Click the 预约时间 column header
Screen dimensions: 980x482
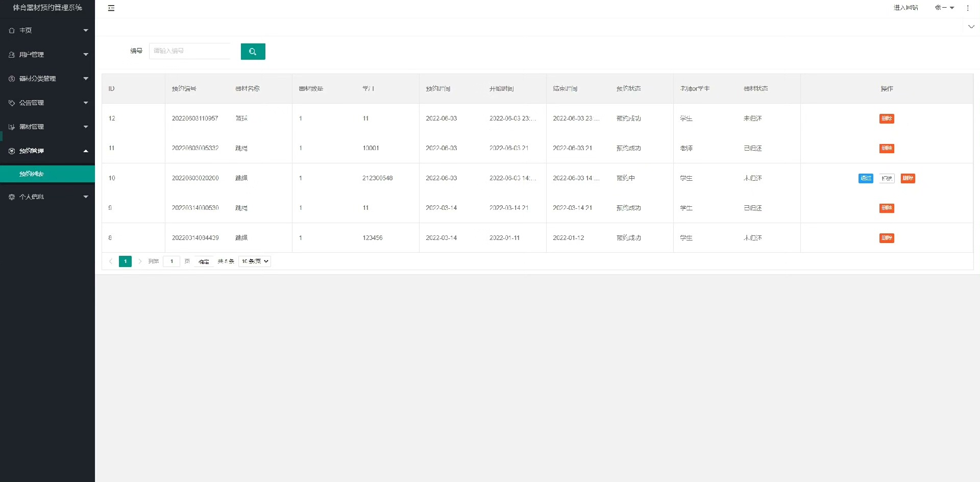(438, 89)
